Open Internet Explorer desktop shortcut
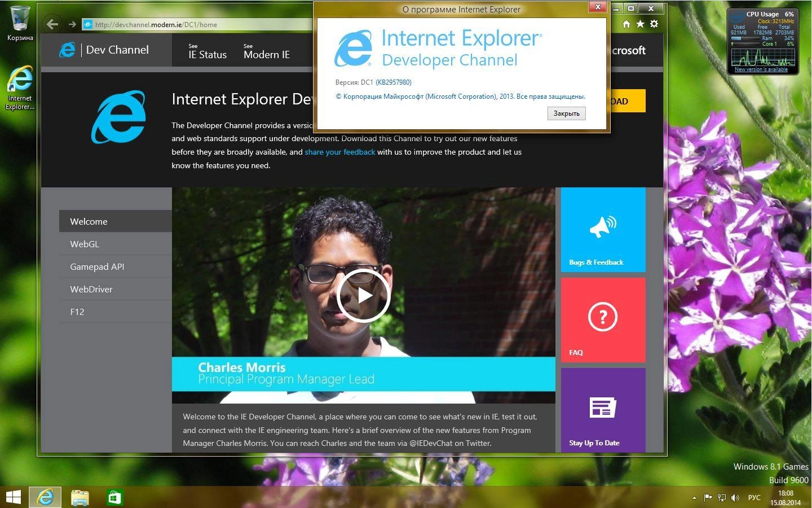 pos(20,87)
